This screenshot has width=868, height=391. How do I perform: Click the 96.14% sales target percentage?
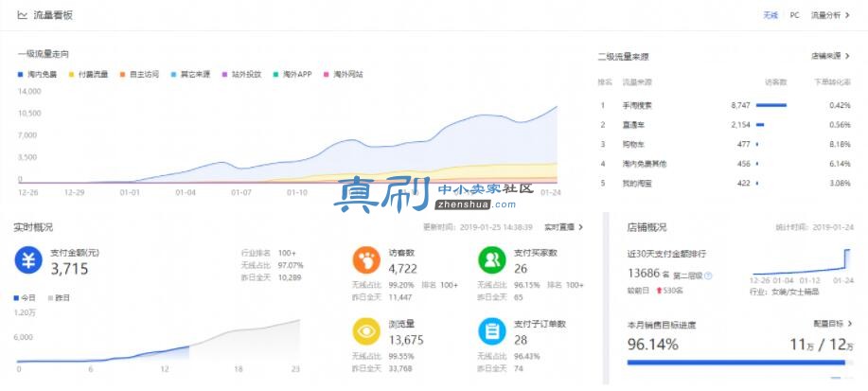[653, 345]
